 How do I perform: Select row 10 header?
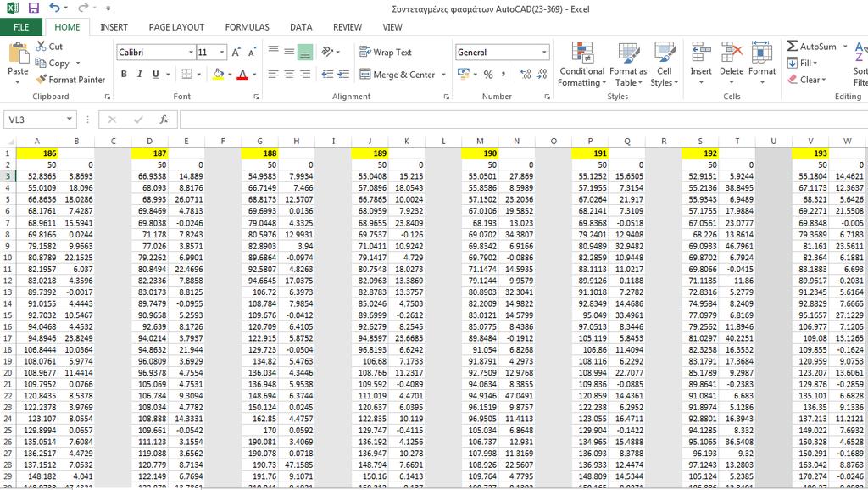coord(8,258)
